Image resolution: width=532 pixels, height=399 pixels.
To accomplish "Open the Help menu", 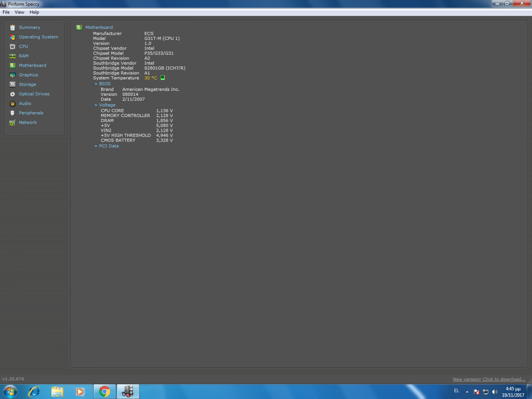I will pyautogui.click(x=35, y=12).
